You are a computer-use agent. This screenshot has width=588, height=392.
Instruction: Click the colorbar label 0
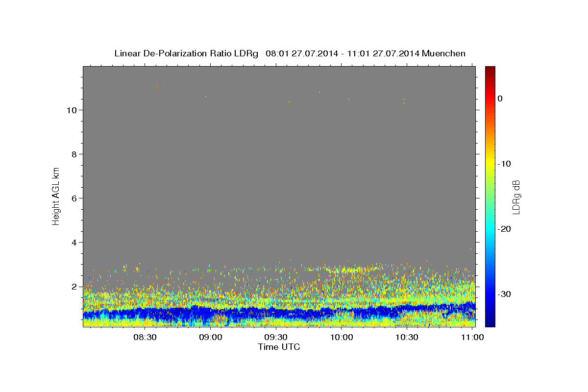pos(500,98)
